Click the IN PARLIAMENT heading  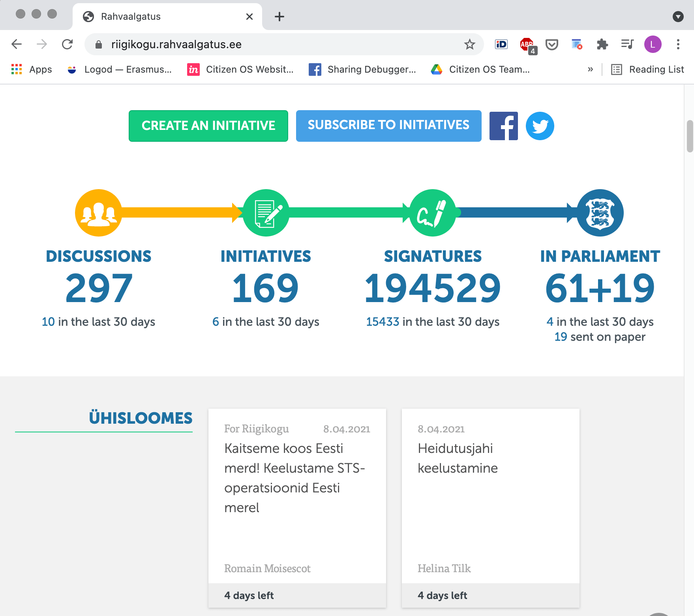(x=600, y=256)
